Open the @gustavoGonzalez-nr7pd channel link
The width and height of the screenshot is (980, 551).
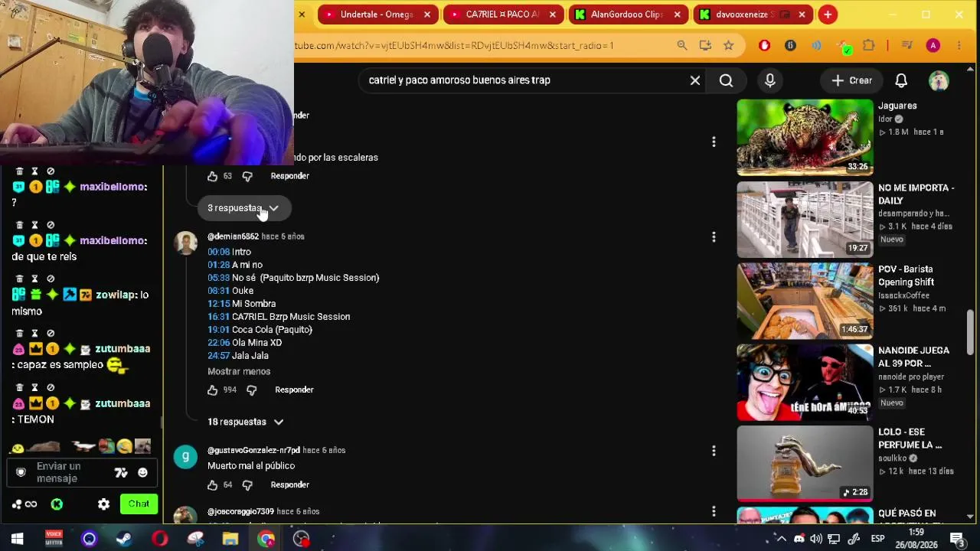253,451
